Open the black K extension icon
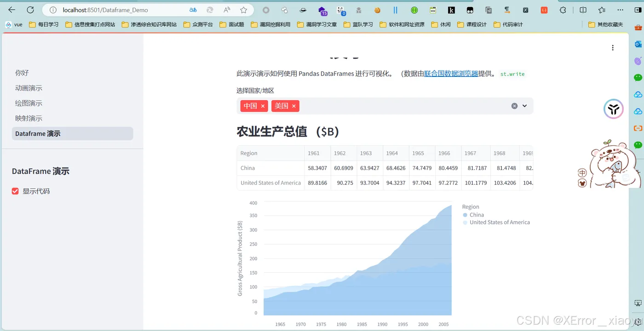644x331 pixels. point(451,10)
